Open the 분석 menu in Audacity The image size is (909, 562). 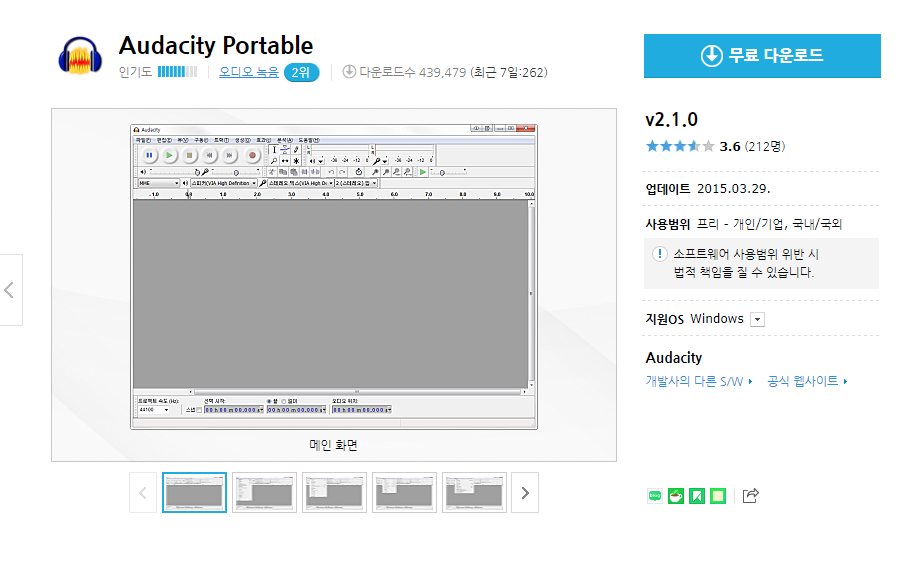(x=285, y=140)
